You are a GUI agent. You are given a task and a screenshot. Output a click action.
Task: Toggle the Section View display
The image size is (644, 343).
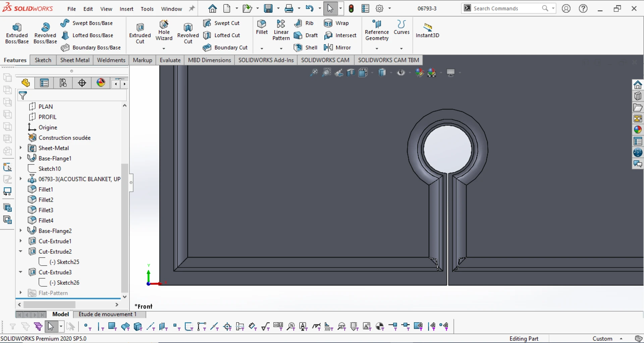pyautogui.click(x=351, y=72)
